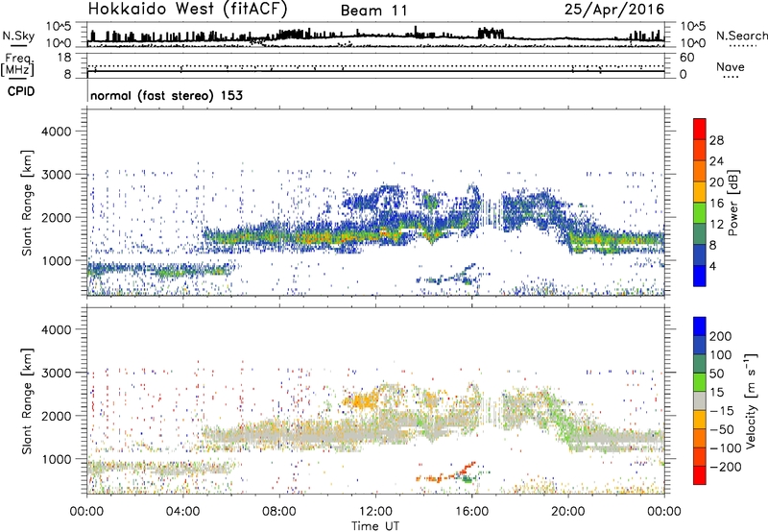Image resolution: width=768 pixels, height=532 pixels.
Task: Click the 'Nave' legend label
Action: pyautogui.click(x=731, y=66)
